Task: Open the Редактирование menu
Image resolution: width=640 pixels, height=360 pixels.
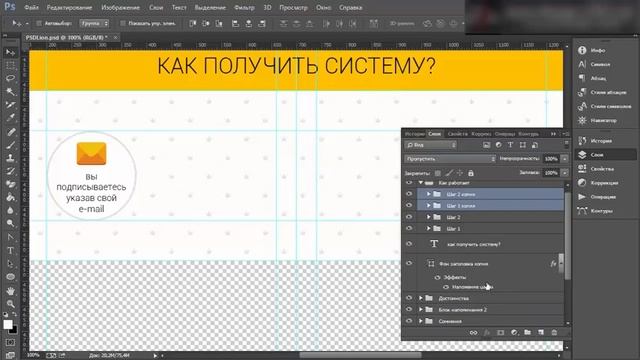Action: [x=69, y=7]
